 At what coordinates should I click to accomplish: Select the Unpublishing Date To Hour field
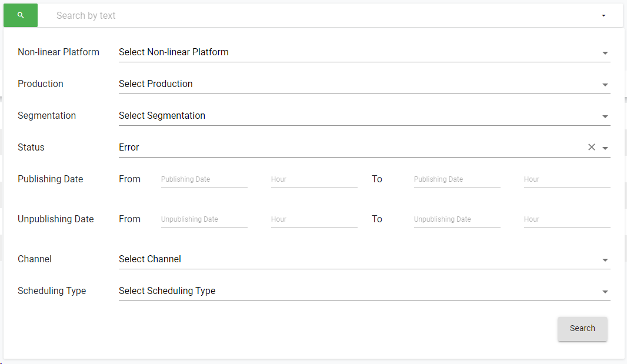point(567,219)
